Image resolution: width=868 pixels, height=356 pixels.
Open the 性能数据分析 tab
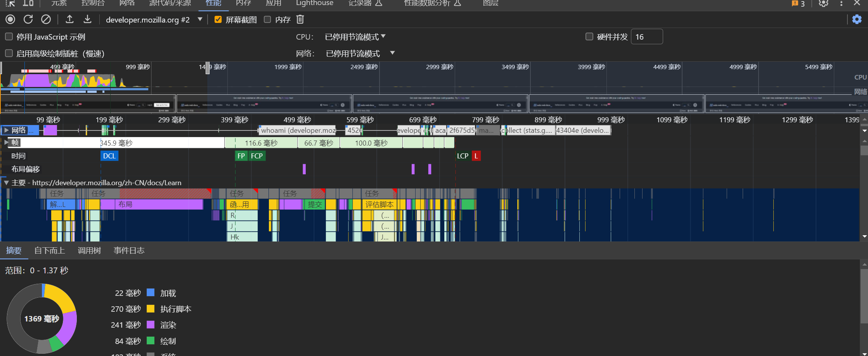(x=432, y=3)
